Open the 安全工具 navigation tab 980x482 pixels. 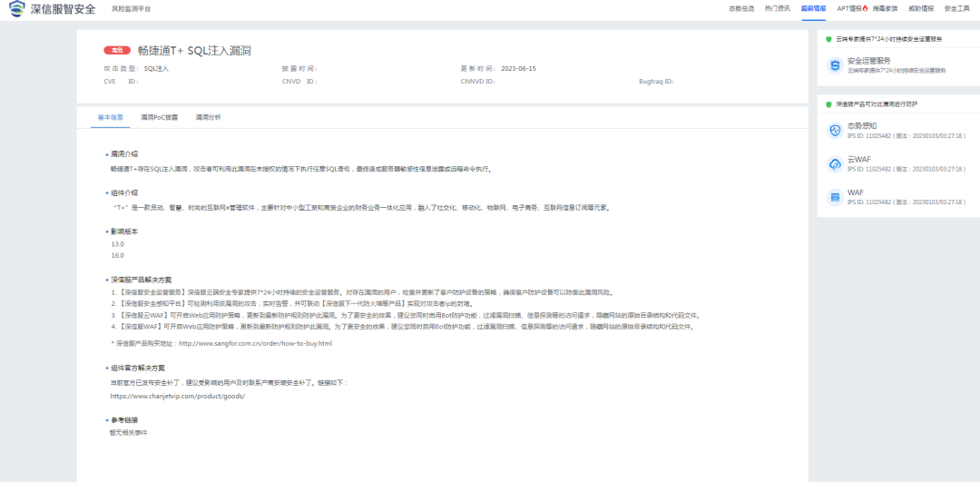957,9
